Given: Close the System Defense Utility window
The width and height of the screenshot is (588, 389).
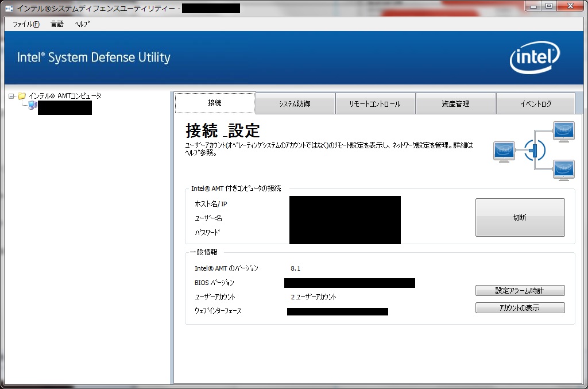Looking at the screenshot, I should (x=570, y=6).
